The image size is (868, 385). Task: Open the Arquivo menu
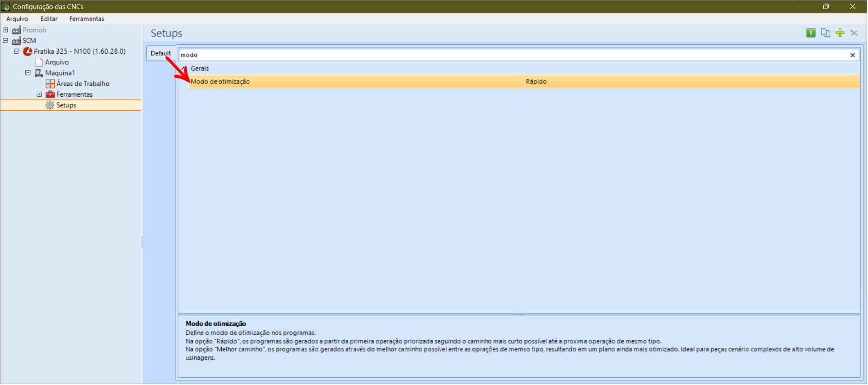17,19
